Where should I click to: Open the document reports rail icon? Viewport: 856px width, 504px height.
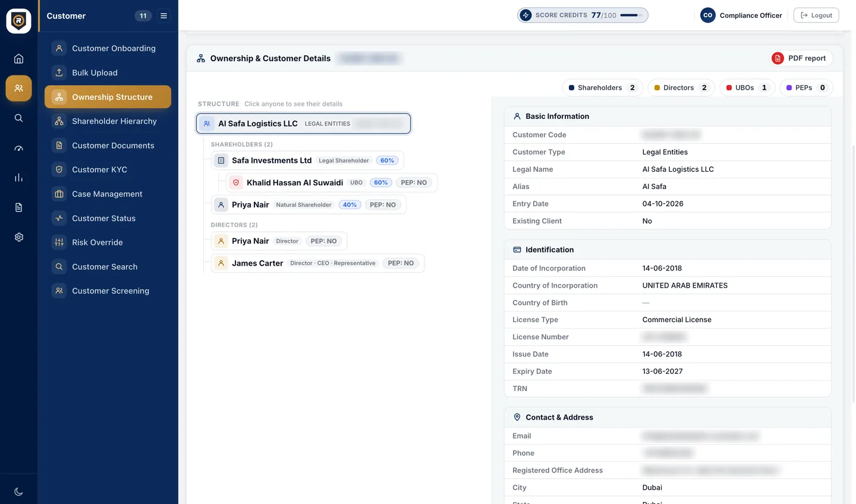pos(18,207)
